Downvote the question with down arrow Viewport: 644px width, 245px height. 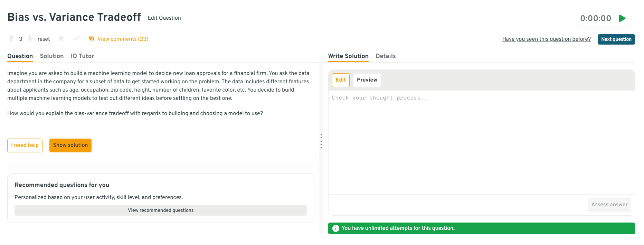pos(30,38)
